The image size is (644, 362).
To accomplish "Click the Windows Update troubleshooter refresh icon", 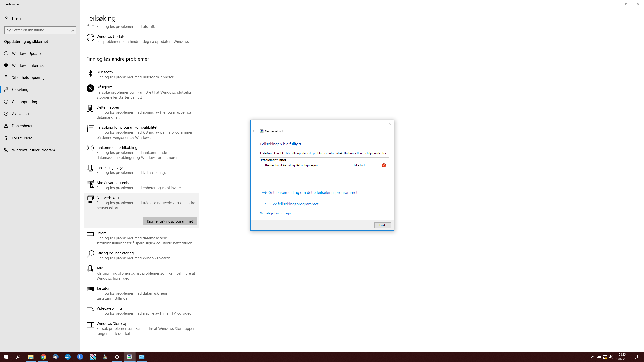I will (x=90, y=38).
